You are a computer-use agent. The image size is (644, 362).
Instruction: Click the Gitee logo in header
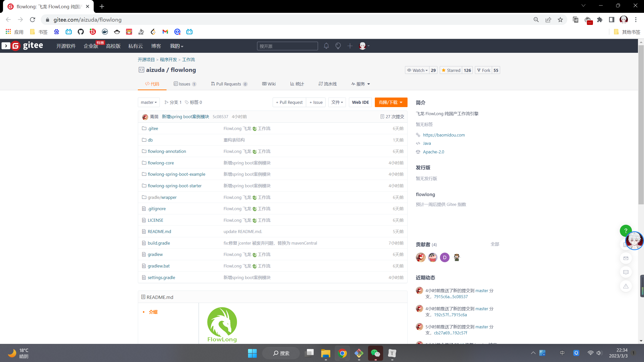[27, 46]
